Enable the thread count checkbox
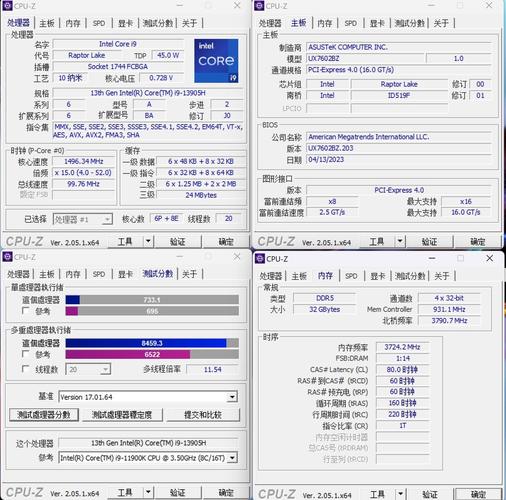The width and height of the screenshot is (506, 500). [x=25, y=369]
